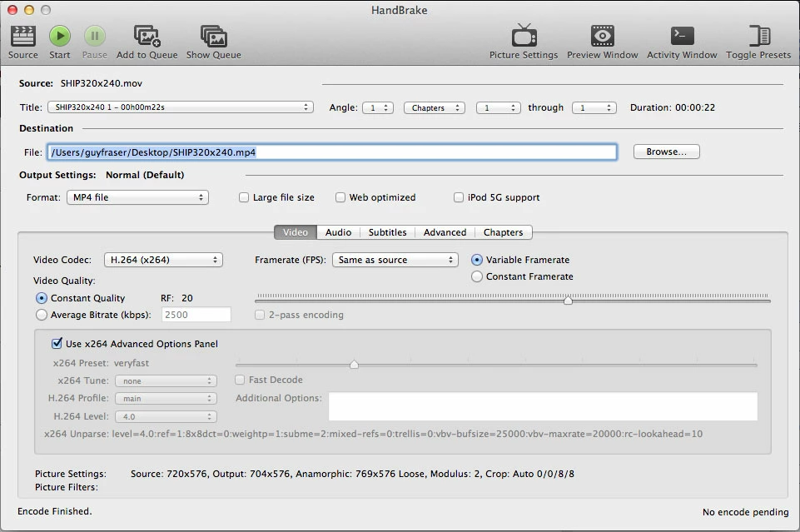The height and width of the screenshot is (532, 800).
Task: Enable Large file size option
Action: [x=244, y=197]
